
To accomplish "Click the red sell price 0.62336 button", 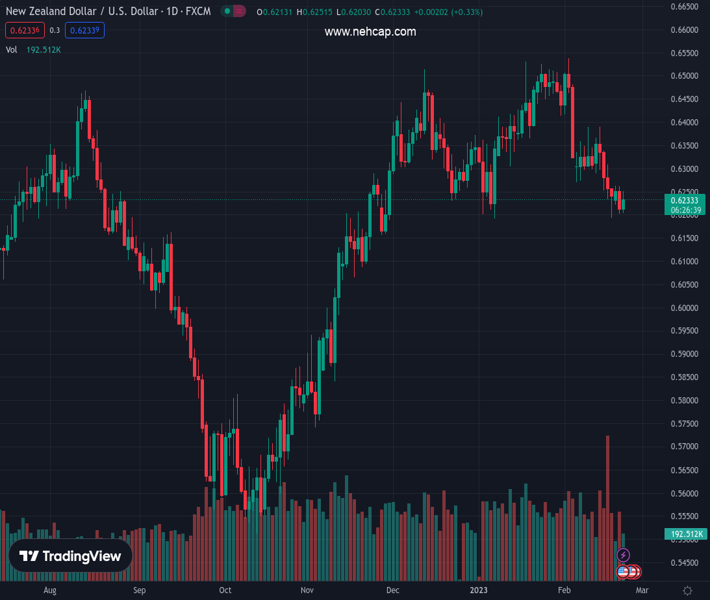I will (23, 30).
